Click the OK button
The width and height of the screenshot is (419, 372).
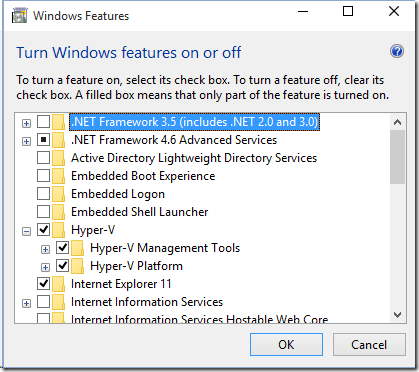click(286, 344)
